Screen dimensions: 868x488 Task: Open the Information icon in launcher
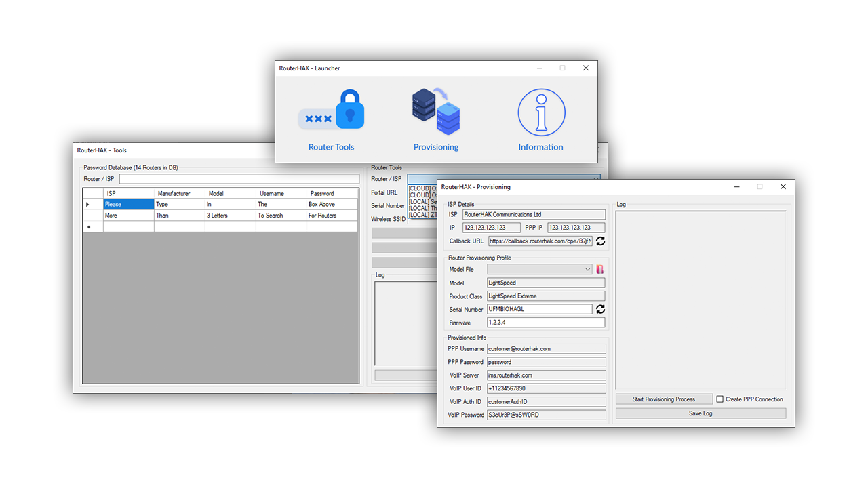540,113
